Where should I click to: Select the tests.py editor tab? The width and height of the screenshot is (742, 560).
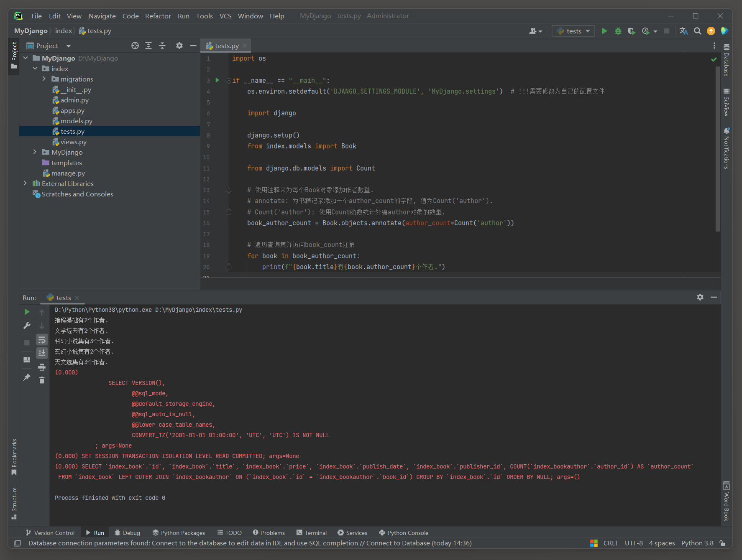(x=226, y=46)
